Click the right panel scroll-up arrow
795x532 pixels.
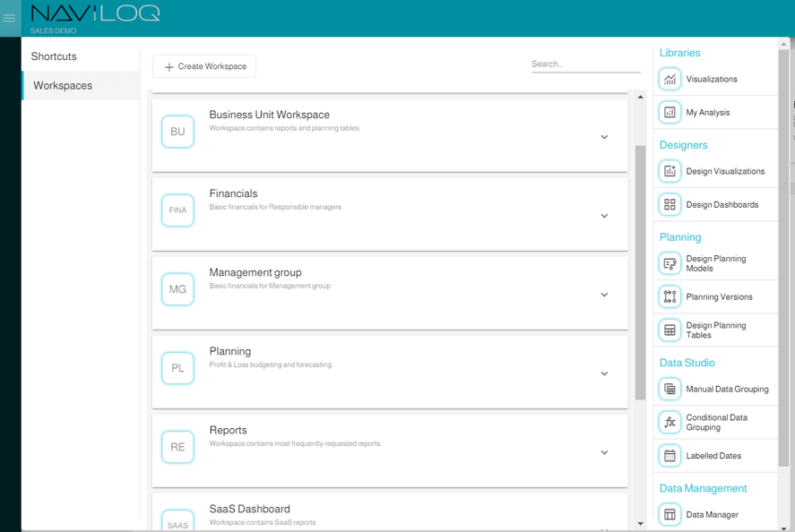(784, 45)
